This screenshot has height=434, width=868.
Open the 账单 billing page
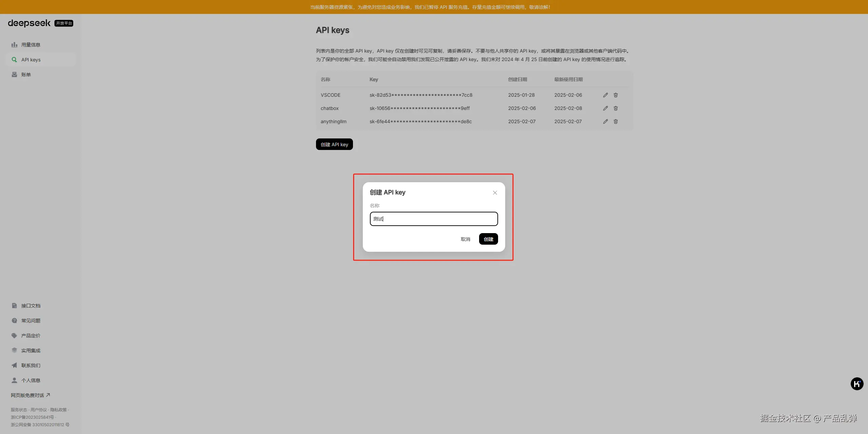coord(26,75)
